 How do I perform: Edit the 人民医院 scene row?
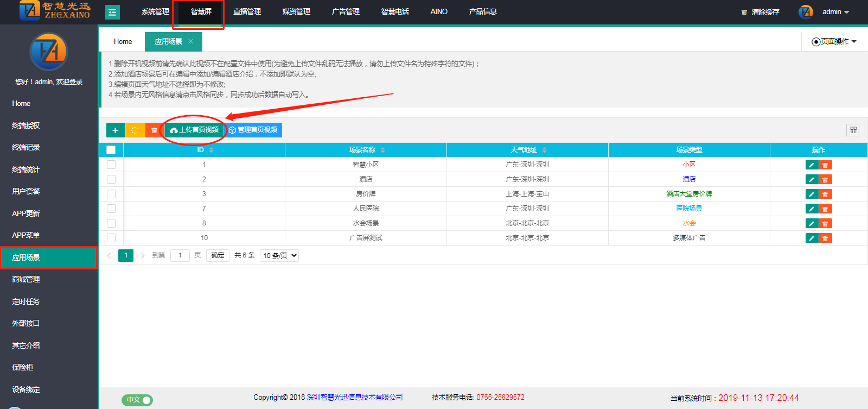point(812,209)
